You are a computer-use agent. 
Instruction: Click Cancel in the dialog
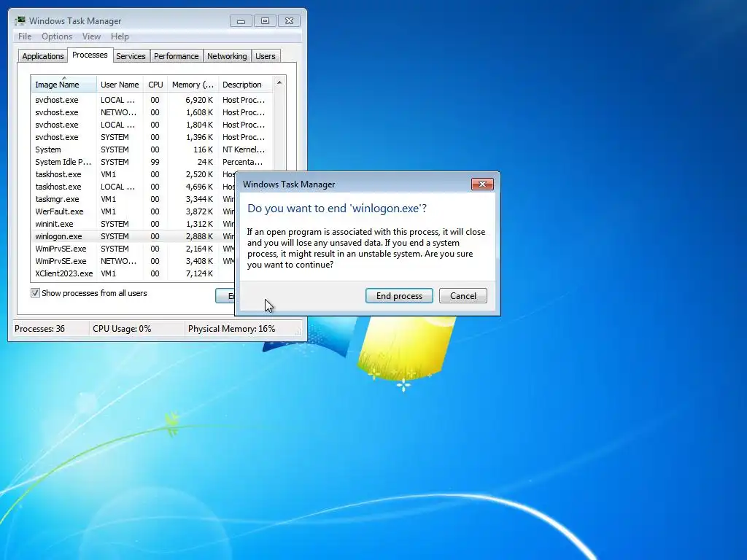(x=463, y=296)
